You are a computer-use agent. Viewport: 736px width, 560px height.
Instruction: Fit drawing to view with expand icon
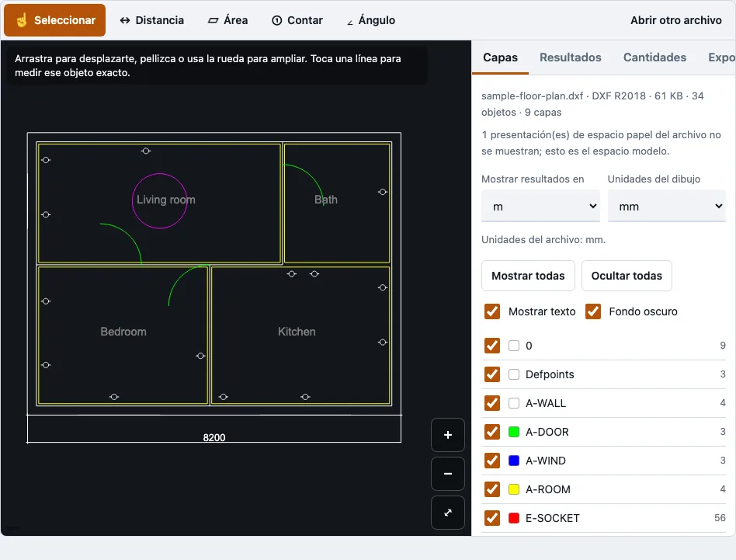pos(448,513)
